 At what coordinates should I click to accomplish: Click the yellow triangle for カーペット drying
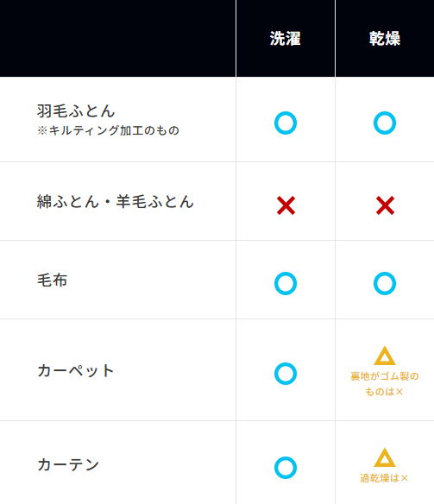coord(385,356)
